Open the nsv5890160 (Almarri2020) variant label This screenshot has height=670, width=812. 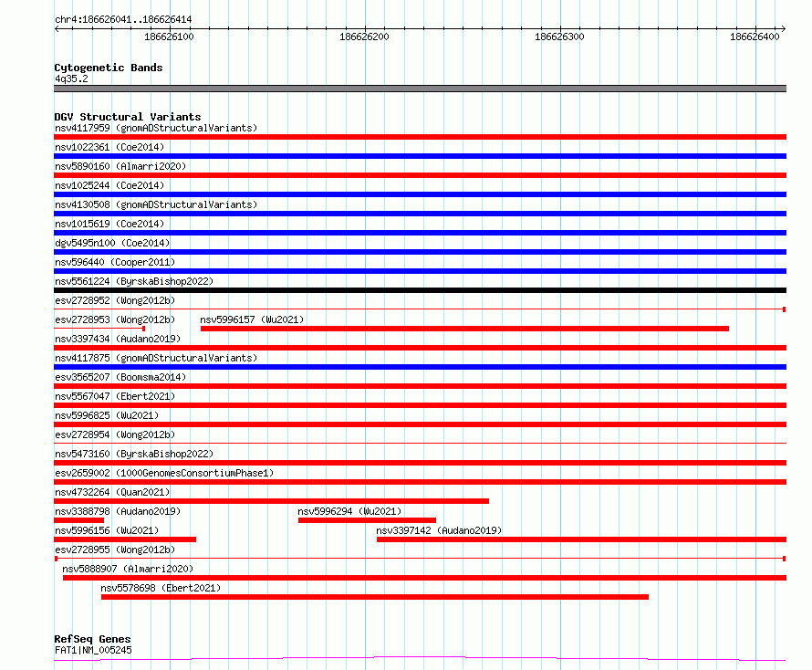pyautogui.click(x=120, y=166)
